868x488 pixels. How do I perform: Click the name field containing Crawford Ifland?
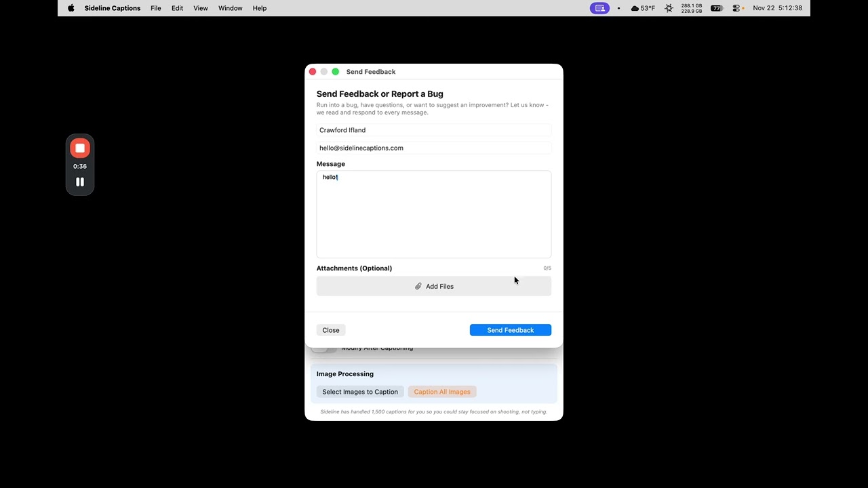coord(434,130)
